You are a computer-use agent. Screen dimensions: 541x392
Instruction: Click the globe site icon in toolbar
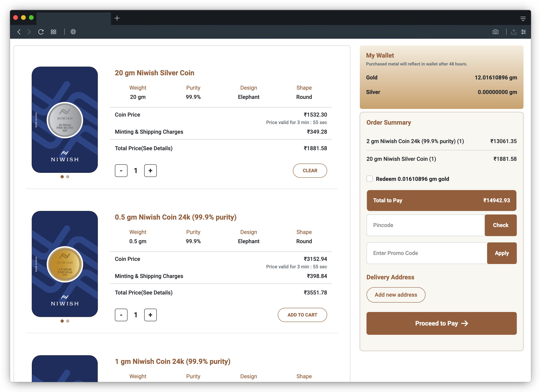[73, 32]
